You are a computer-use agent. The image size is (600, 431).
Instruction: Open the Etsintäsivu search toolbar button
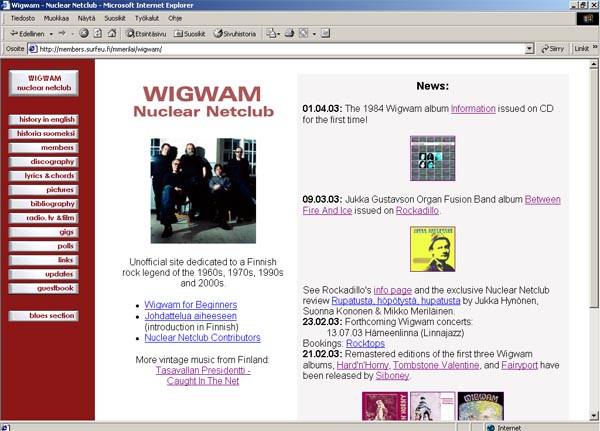pos(146,34)
